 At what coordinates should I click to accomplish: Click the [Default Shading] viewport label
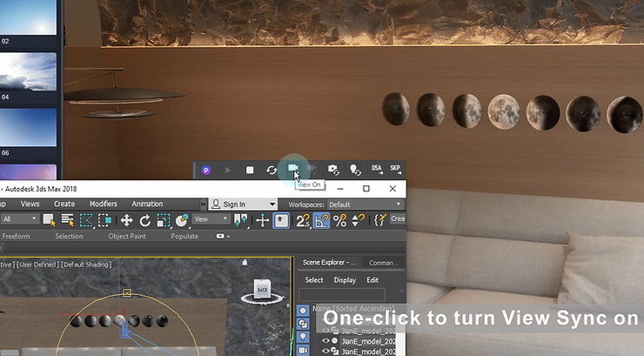click(86, 265)
